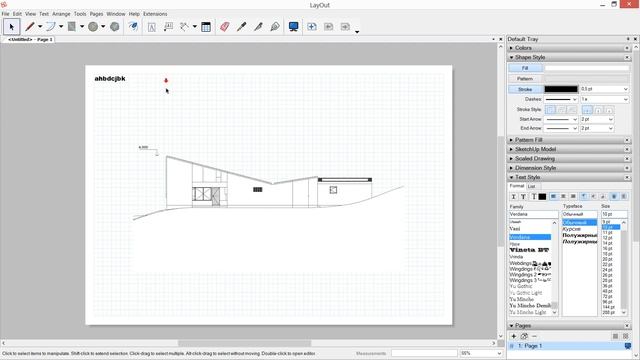Open the line tool dropdown arrow

click(x=40, y=27)
